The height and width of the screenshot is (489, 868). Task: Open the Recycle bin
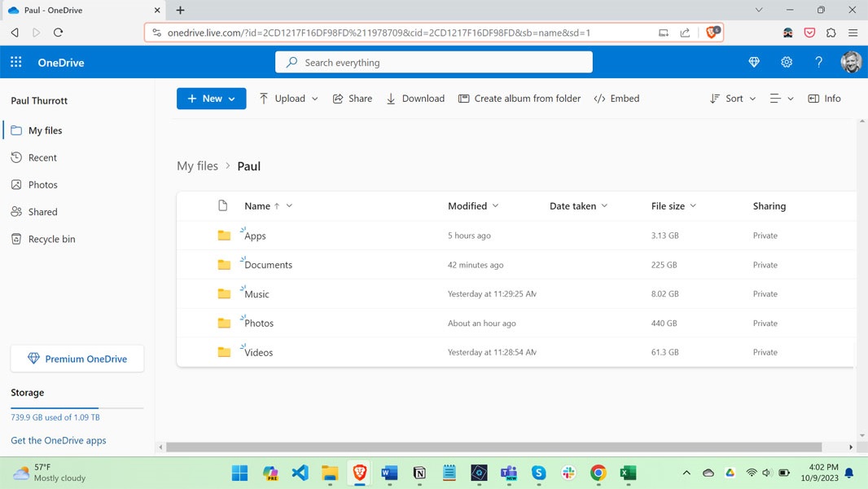(52, 239)
